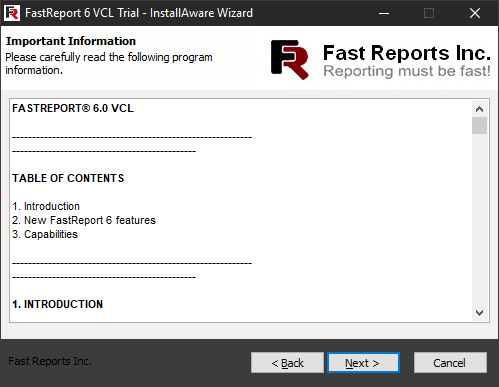Click the FastReport icon in title bar
The image size is (499, 387).
12,13
